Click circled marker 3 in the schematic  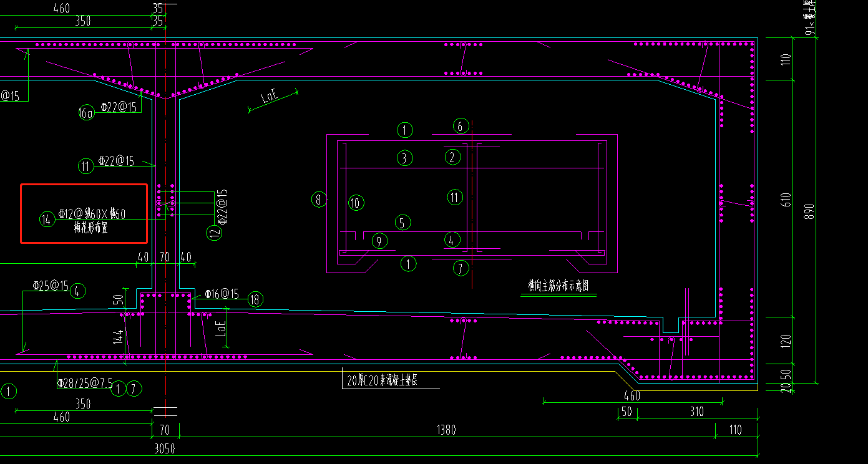[404, 158]
